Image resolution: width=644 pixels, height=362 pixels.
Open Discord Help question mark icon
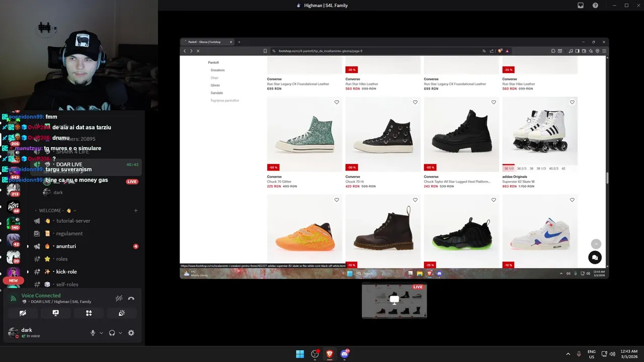tap(595, 6)
